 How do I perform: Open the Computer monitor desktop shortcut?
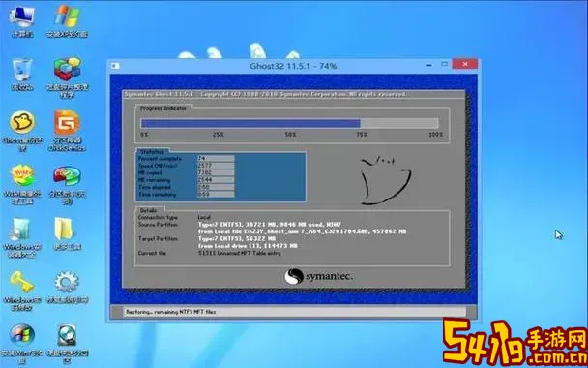click(x=22, y=21)
